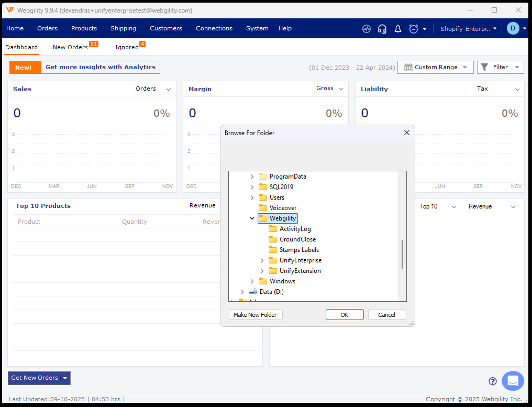
Task: Collapse the Webgility folder tree
Action: 252,218
